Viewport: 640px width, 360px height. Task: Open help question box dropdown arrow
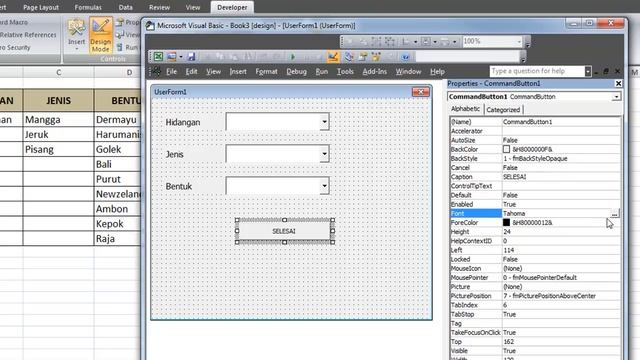(588, 71)
